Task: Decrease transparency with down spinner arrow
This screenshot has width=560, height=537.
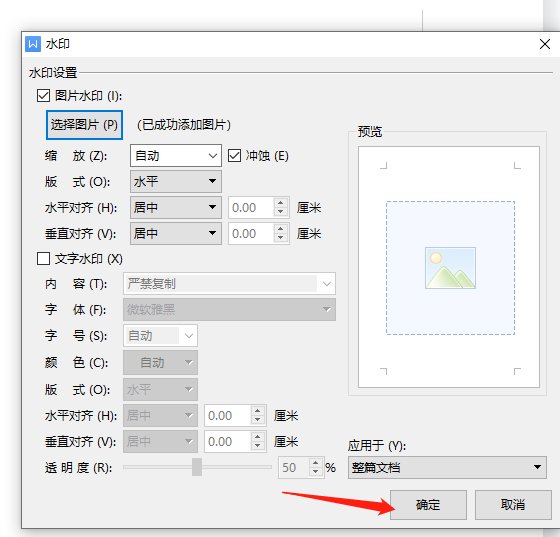Action: (x=315, y=472)
